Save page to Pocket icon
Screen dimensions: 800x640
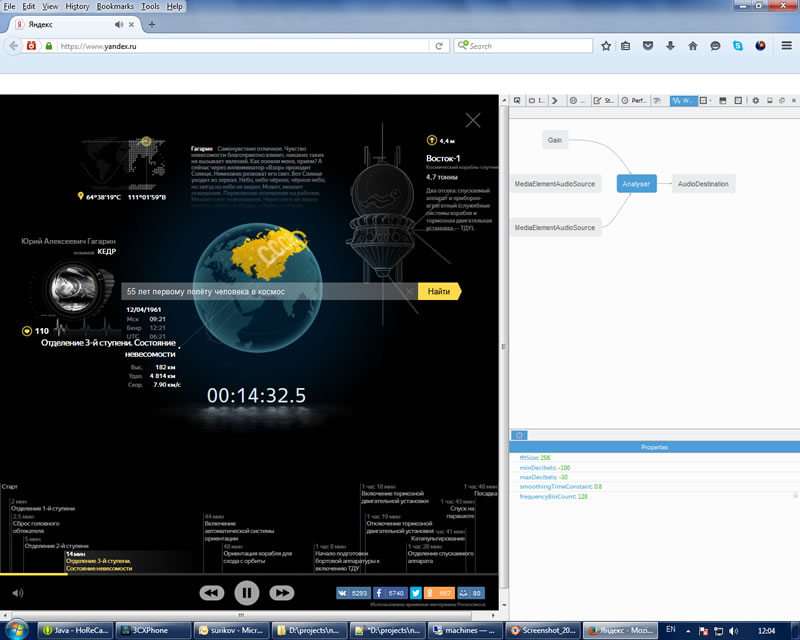tap(648, 46)
